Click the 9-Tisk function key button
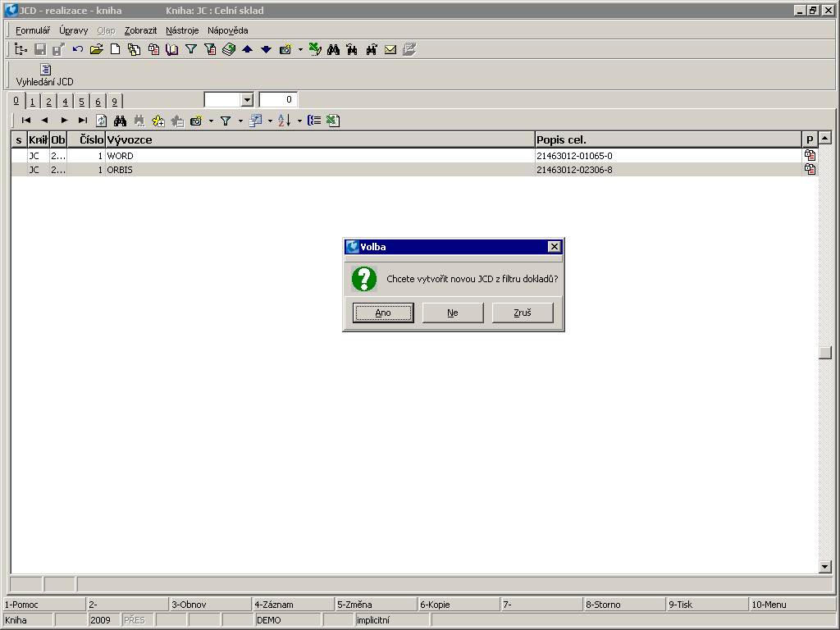 [x=707, y=605]
